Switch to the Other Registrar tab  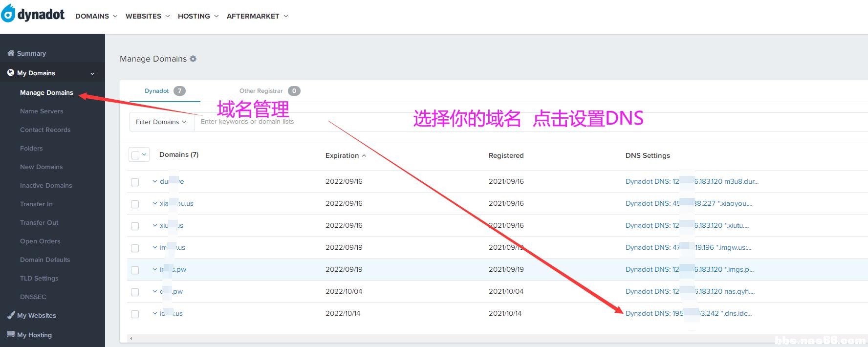tap(269, 91)
